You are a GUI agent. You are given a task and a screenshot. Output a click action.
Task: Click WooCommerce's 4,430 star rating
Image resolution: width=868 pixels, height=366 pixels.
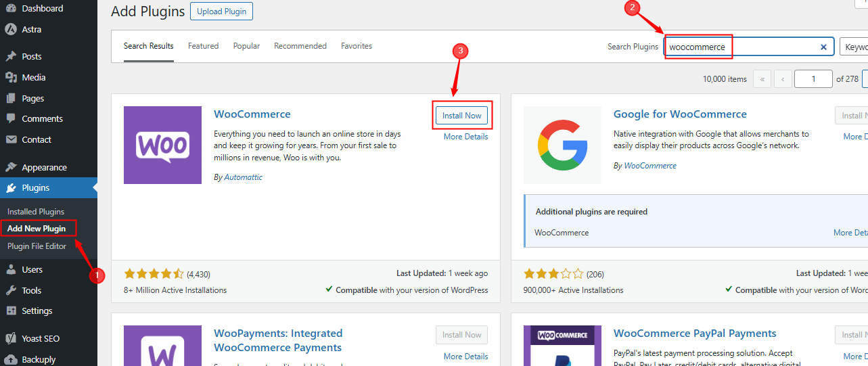154,274
